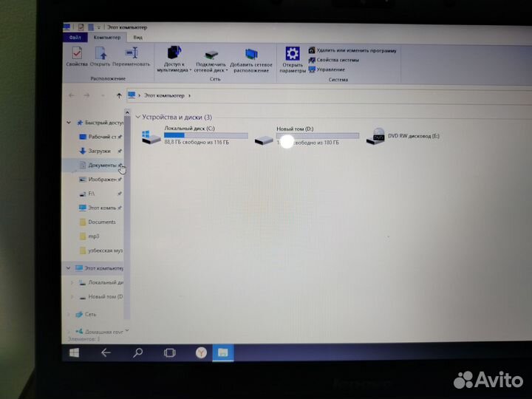The image size is (532, 399).
Task: Open Task View on taskbar
Action: pyautogui.click(x=169, y=353)
